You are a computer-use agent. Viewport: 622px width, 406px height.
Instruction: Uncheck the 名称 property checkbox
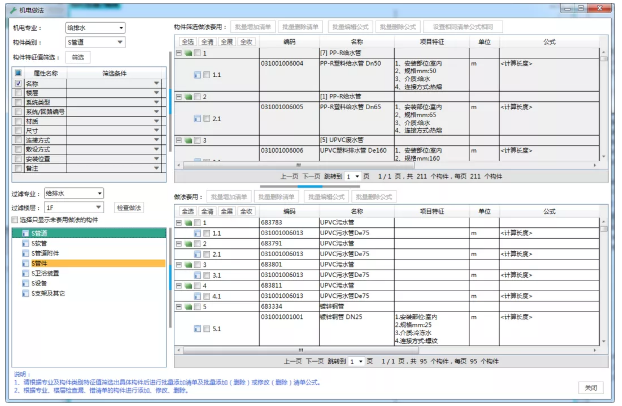pos(18,83)
